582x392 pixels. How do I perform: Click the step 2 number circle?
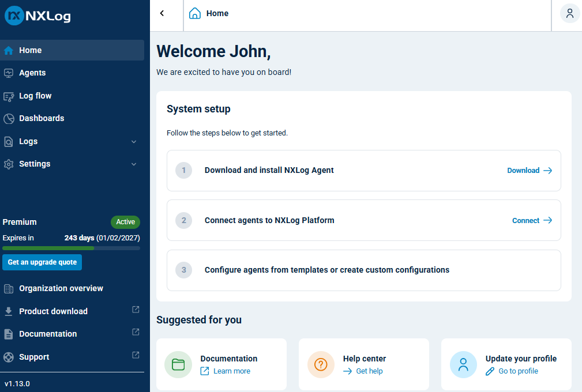184,220
